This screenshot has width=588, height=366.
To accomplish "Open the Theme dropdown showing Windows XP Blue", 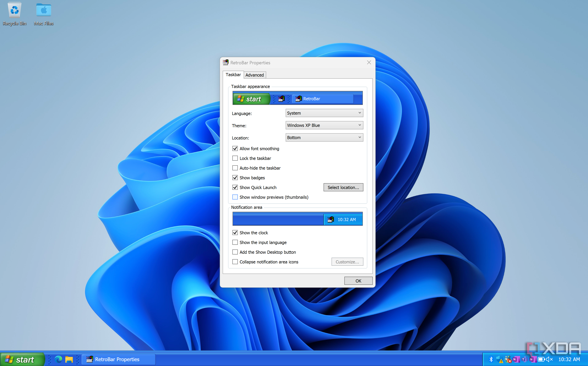I will (324, 125).
